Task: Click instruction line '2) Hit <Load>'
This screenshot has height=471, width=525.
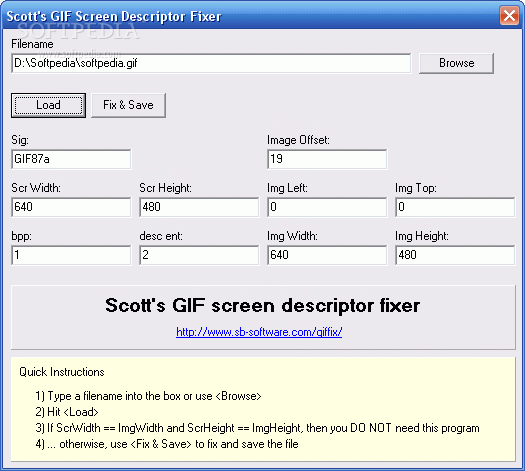Action: click(x=67, y=412)
